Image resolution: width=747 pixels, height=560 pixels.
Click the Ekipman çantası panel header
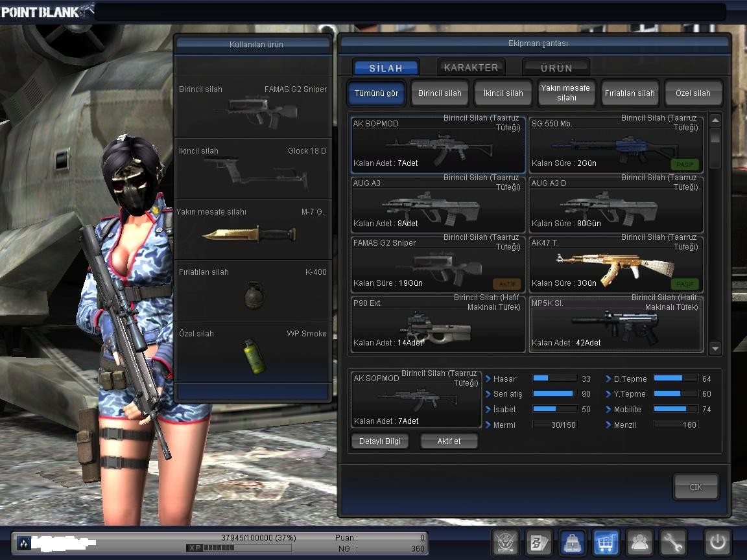click(x=534, y=43)
